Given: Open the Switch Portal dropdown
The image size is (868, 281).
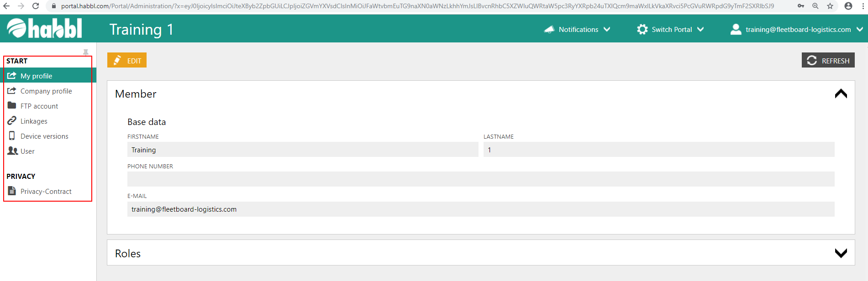Looking at the screenshot, I should coord(670,29).
